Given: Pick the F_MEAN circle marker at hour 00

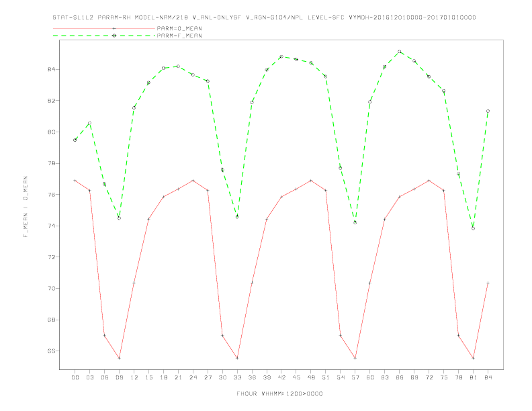Looking at the screenshot, I should [x=75, y=140].
